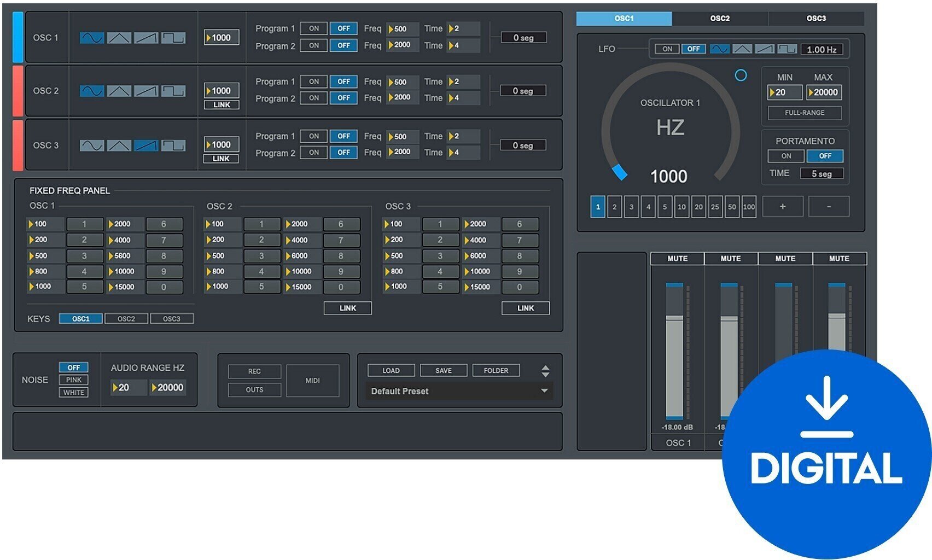
Task: Click the REC icon button
Action: click(x=254, y=371)
